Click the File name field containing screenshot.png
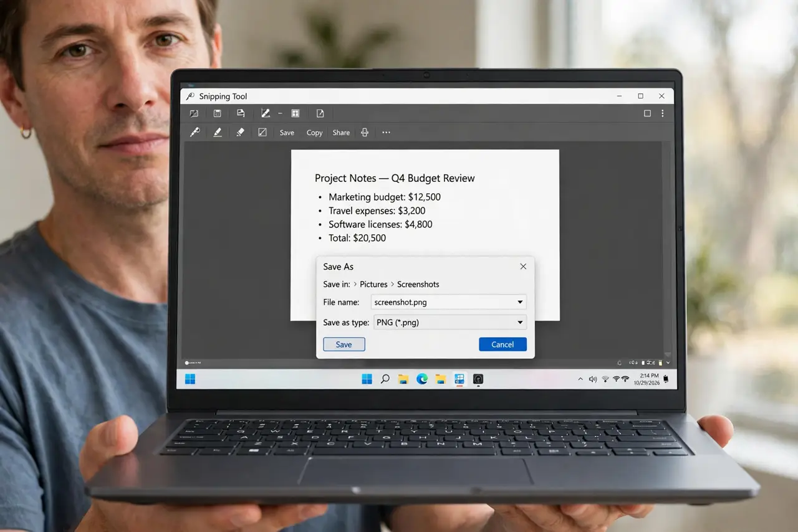This screenshot has width=798, height=532. [449, 302]
